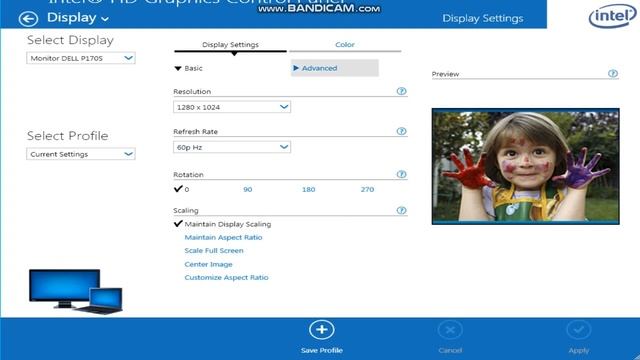
Task: Select rotation 180
Action: pos(309,189)
